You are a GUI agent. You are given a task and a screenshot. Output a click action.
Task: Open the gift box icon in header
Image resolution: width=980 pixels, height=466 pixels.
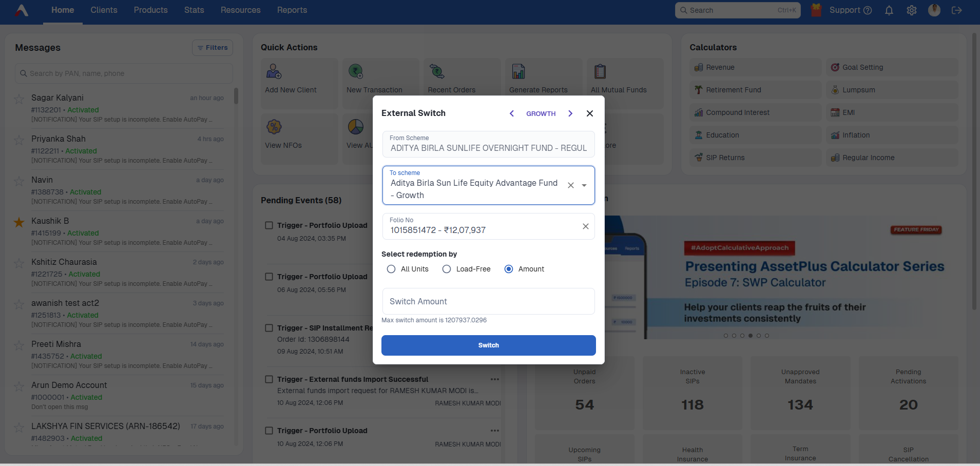click(816, 10)
